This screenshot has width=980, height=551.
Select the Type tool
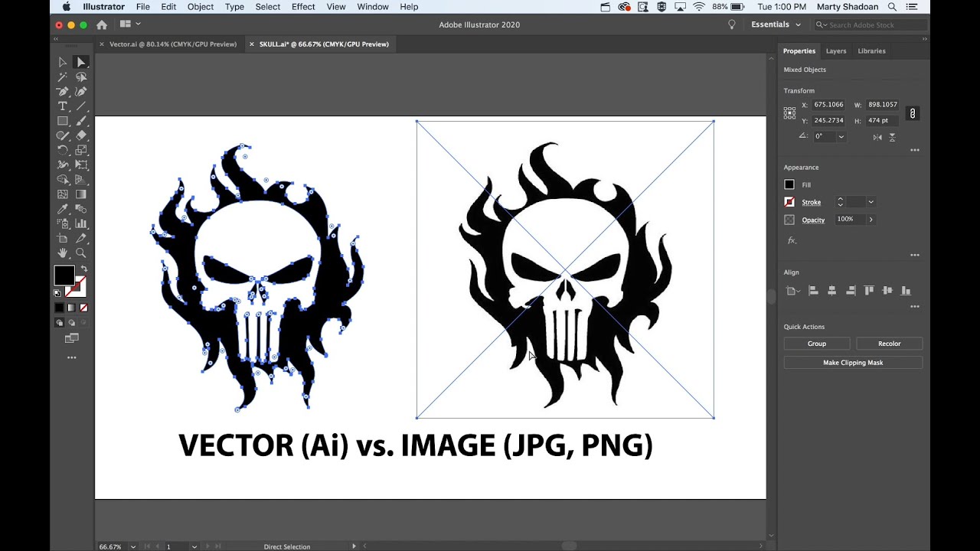coord(63,106)
